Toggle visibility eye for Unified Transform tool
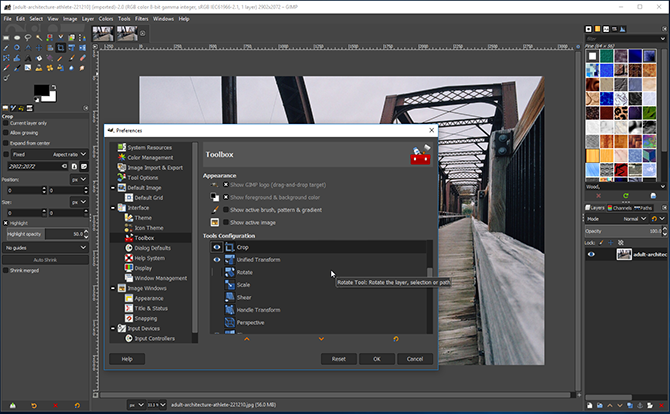Screen dimensions: 670x414 click(217, 260)
